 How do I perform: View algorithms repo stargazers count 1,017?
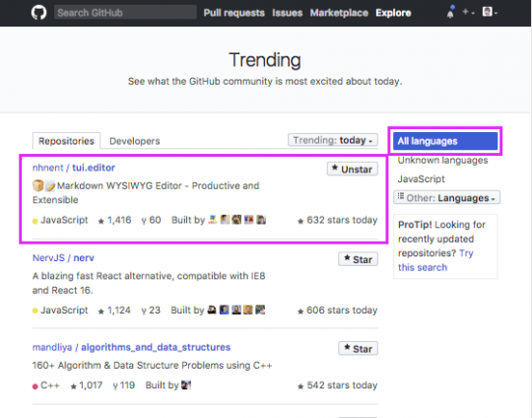point(86,385)
